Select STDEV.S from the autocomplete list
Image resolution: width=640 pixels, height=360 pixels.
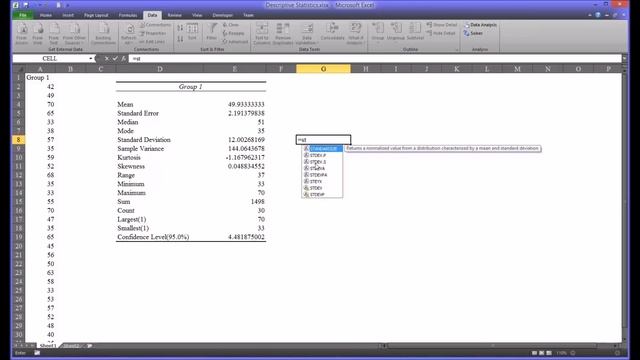tap(322, 162)
